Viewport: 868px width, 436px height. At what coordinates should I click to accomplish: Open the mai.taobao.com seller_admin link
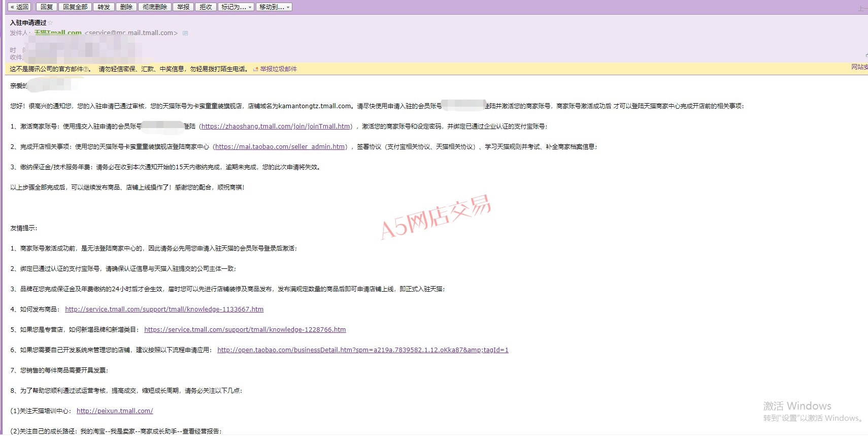pyautogui.click(x=280, y=147)
